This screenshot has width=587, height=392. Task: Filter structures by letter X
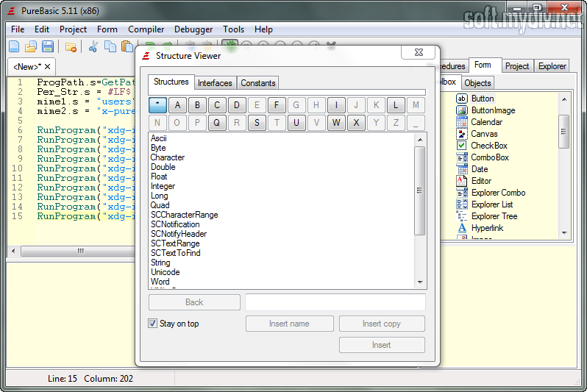click(356, 123)
